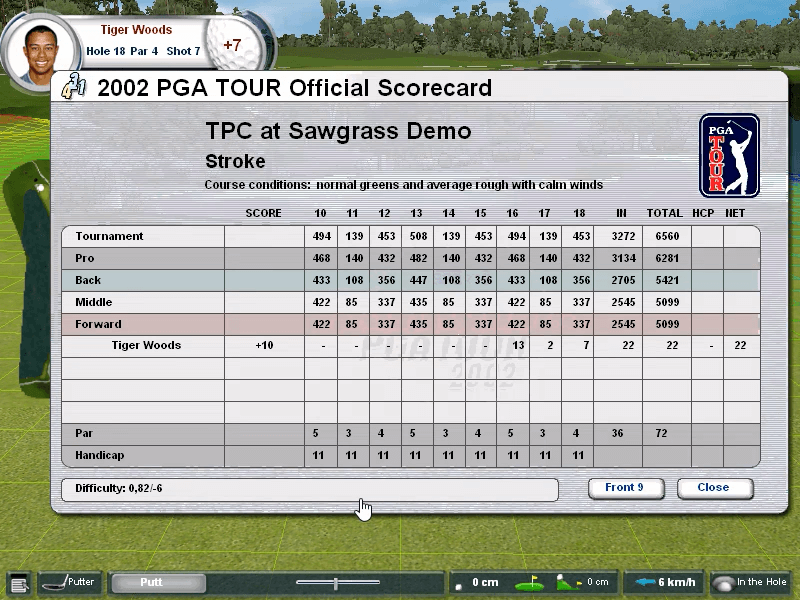Viewport: 800px width, 600px height.
Task: Adjust the putt power slider
Action: coord(338,583)
